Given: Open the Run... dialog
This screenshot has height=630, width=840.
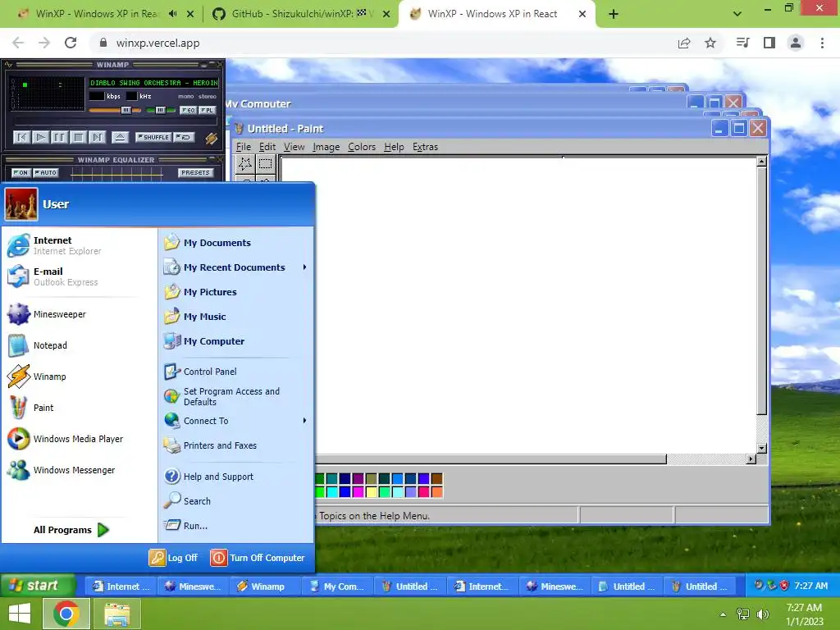Looking at the screenshot, I should coord(236,526).
